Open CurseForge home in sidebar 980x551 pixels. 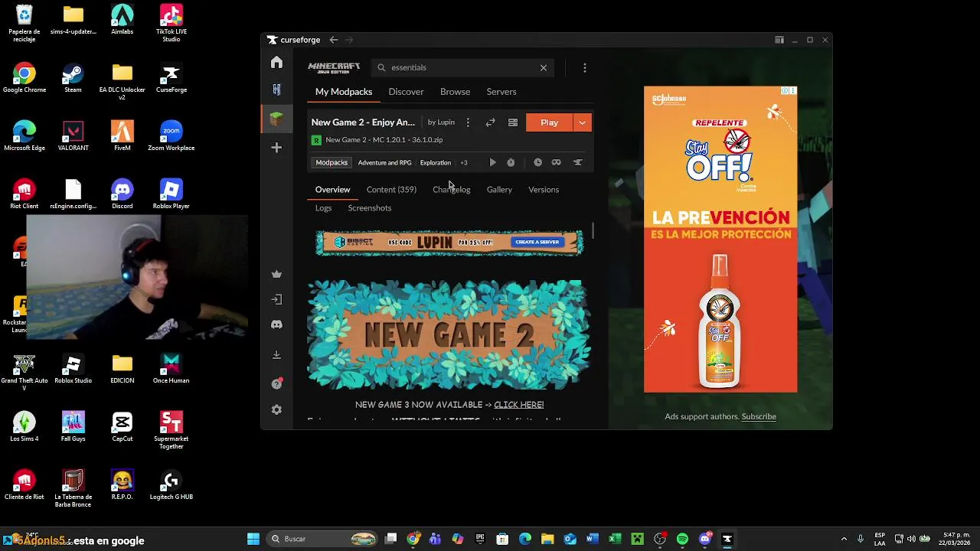[276, 62]
